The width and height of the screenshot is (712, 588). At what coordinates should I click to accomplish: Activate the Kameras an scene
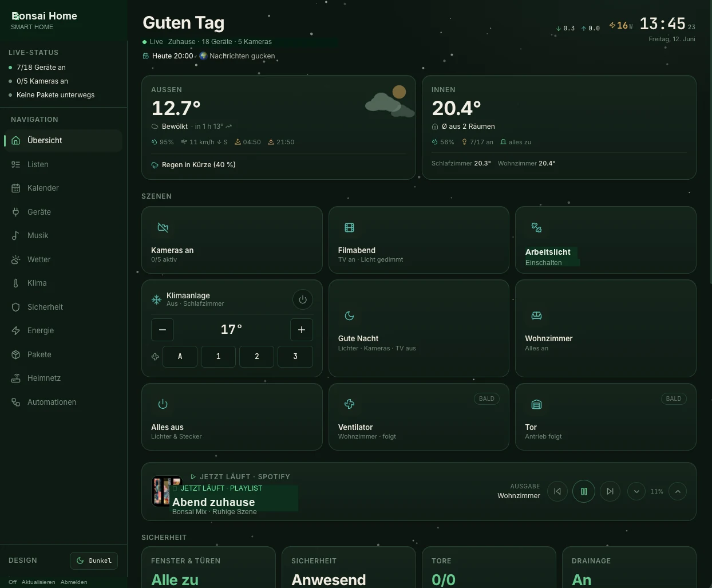(232, 240)
